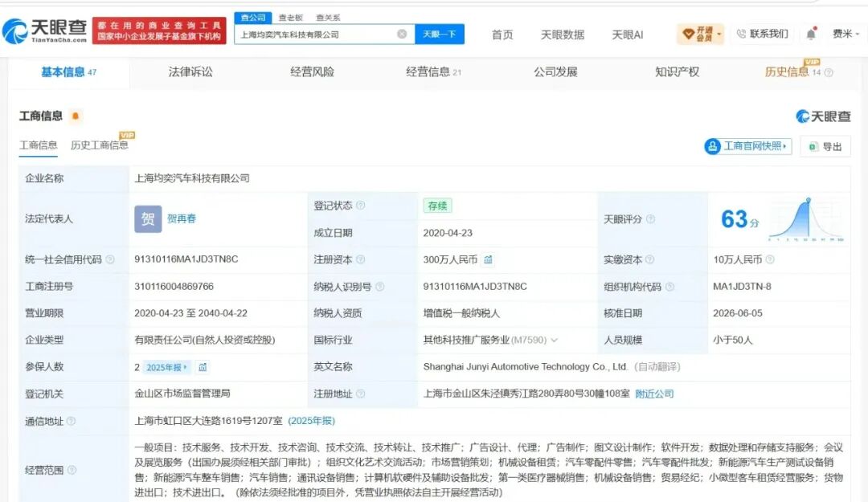Image resolution: width=868 pixels, height=502 pixels.
Task: Click the help icon beside 组织机构代码
Action: 669,286
